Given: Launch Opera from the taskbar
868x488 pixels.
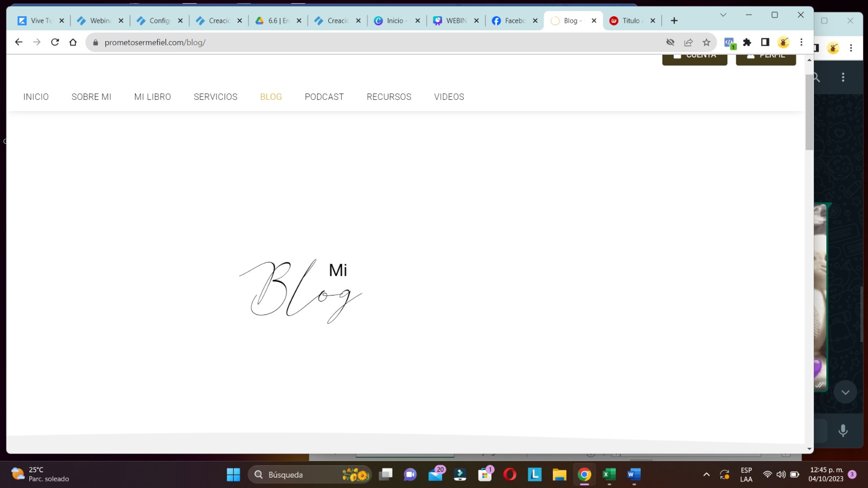Looking at the screenshot, I should coord(510,475).
